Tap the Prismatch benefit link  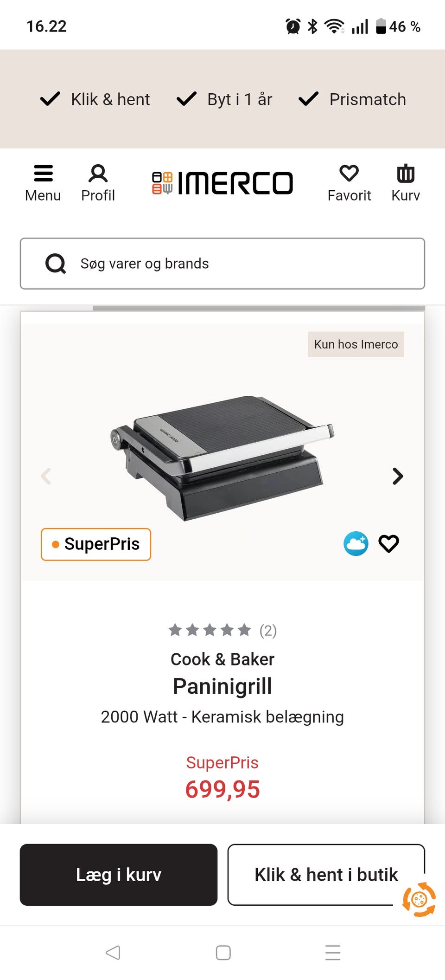[352, 99]
